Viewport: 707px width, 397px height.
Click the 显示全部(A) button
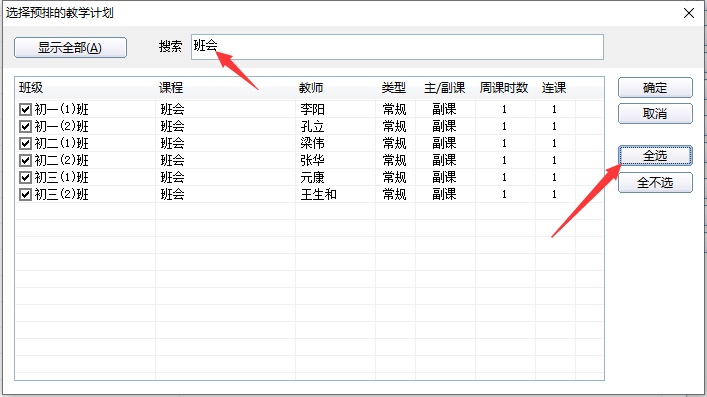tap(70, 47)
